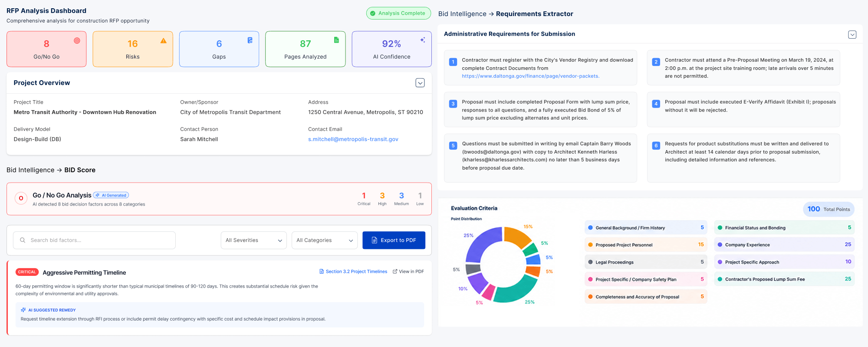Click the Aggressive Permitting Timeline title
Viewport: 868px width, 347px height.
click(84, 272)
